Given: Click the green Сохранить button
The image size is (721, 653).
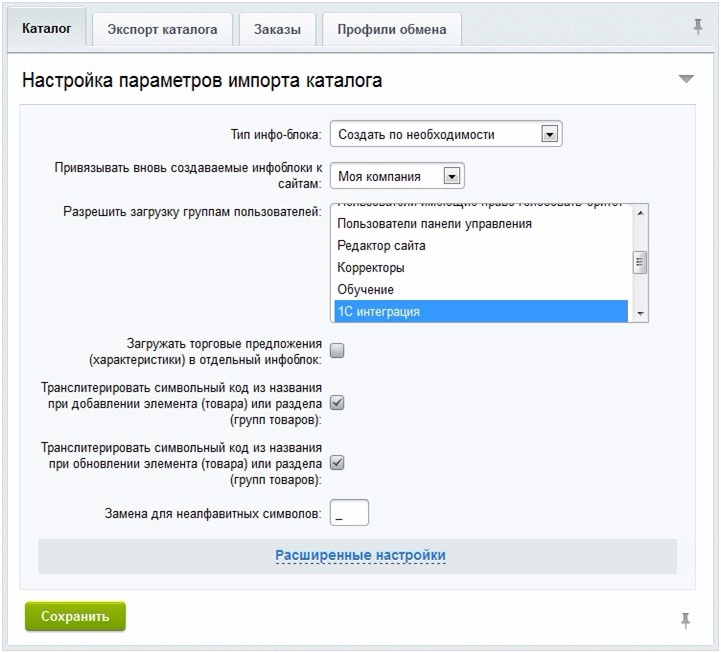Looking at the screenshot, I should pos(75,616).
